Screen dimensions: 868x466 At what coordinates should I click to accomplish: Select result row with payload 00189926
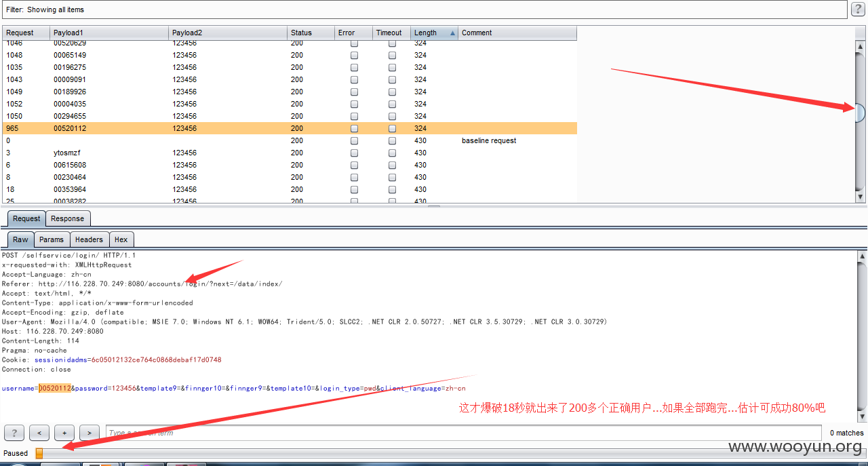[x=290, y=92]
